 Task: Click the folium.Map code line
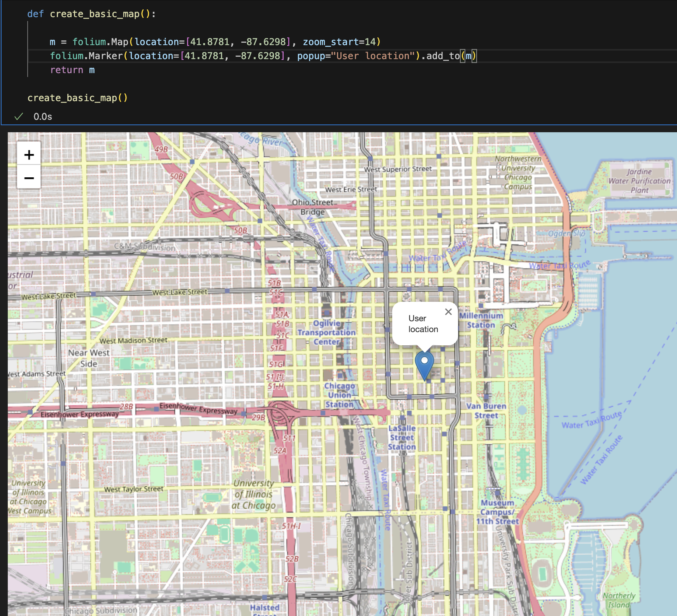(215, 42)
